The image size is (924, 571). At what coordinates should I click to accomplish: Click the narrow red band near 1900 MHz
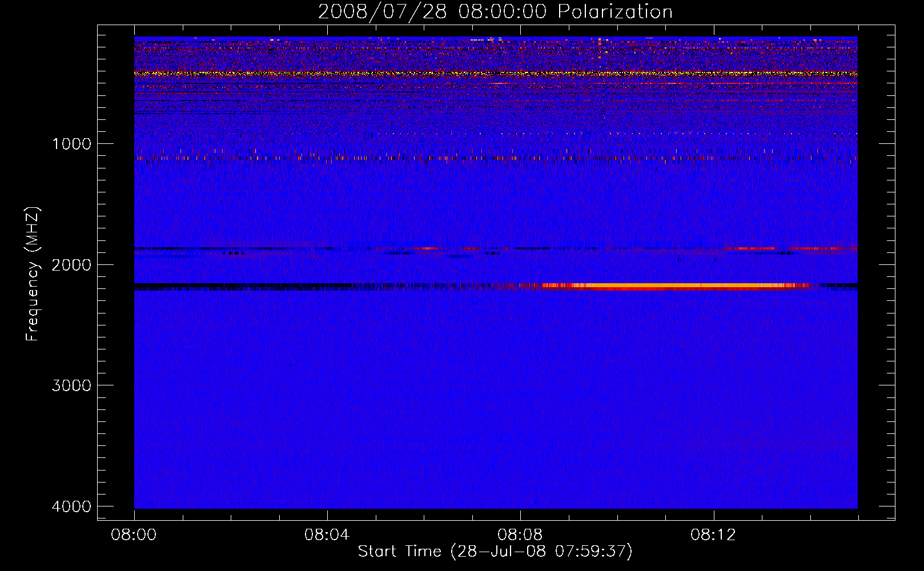[496, 248]
